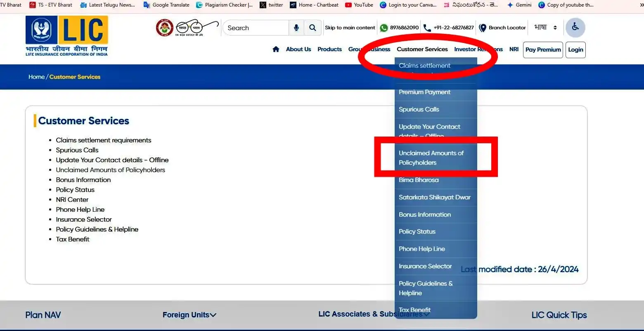Click the Plan NAV footer link
This screenshot has width=644, height=331.
pyautogui.click(x=43, y=315)
